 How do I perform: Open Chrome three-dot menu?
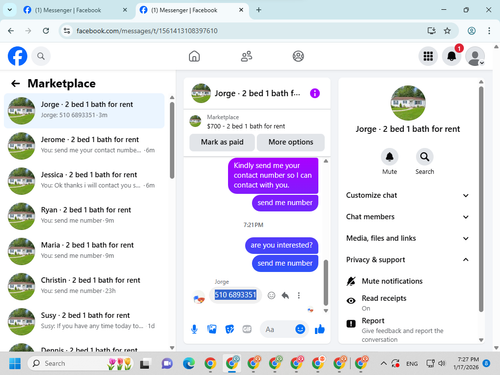pos(489,31)
